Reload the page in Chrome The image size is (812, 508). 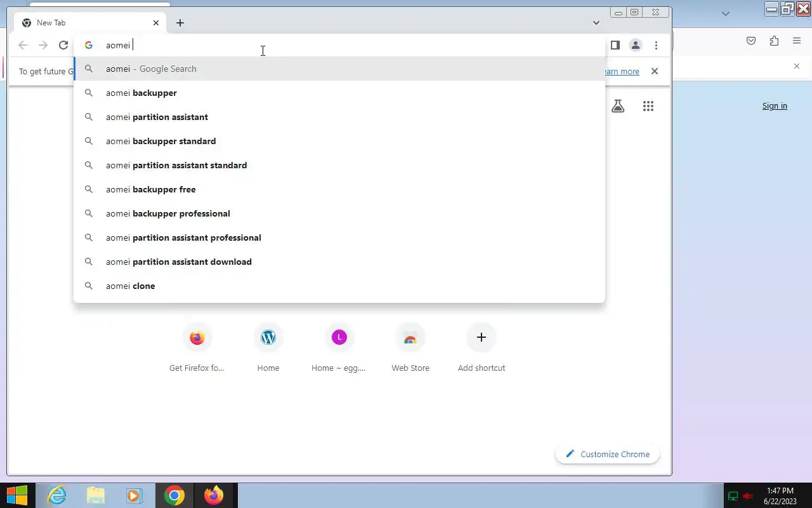pyautogui.click(x=63, y=45)
